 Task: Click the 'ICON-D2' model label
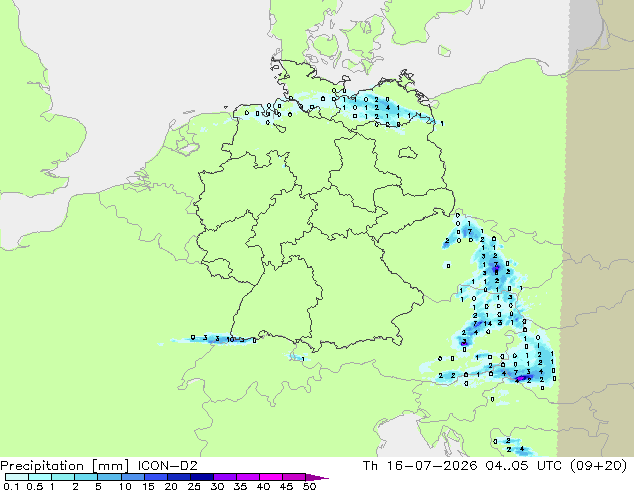coord(167,466)
